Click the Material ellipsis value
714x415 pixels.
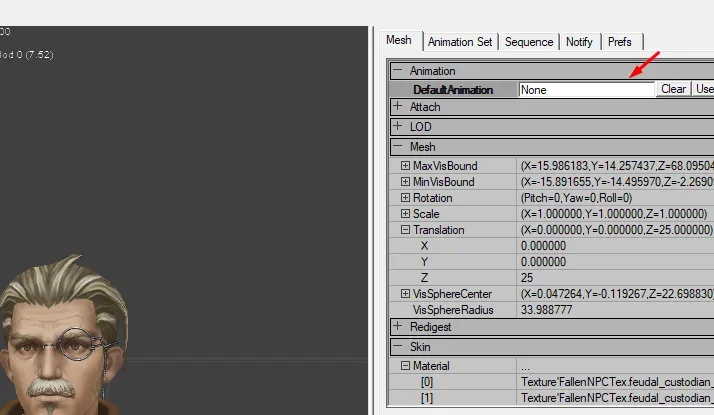pyautogui.click(x=525, y=366)
